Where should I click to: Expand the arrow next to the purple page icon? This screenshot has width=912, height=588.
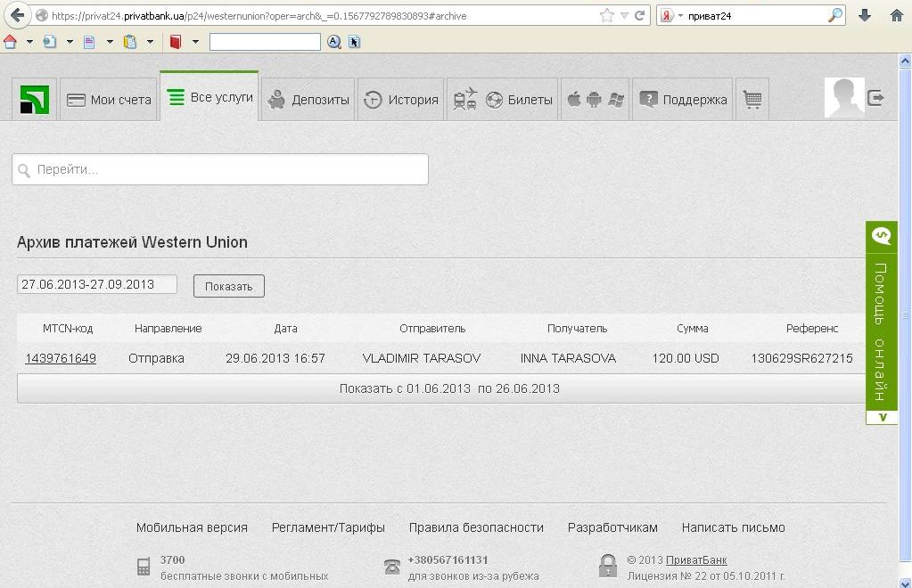click(x=110, y=41)
